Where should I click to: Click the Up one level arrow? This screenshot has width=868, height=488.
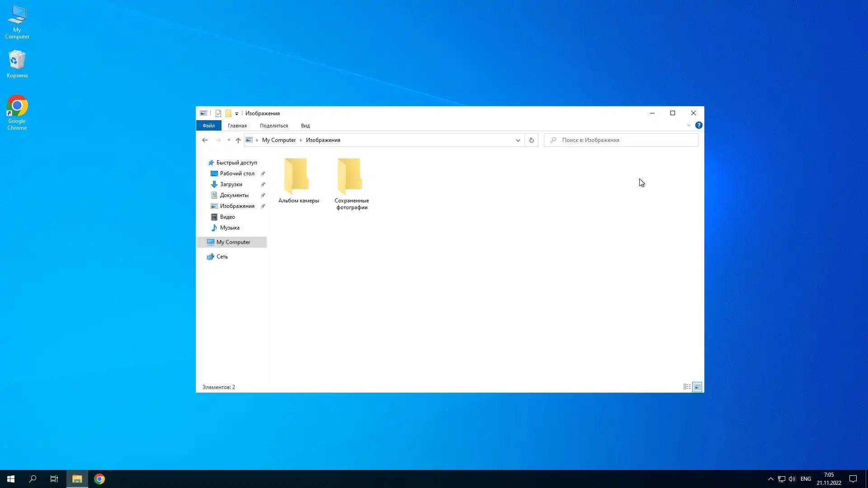238,140
